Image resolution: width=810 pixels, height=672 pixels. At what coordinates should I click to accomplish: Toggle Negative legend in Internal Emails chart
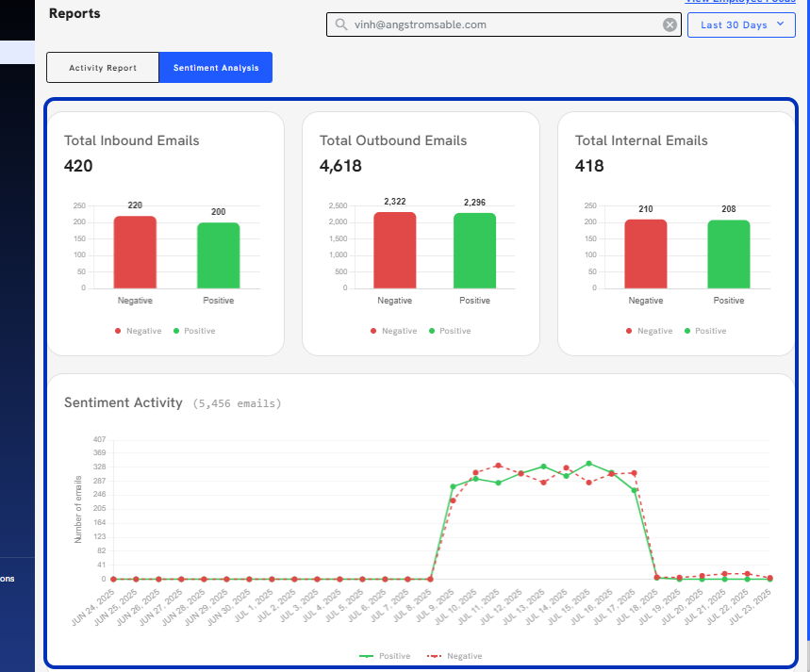(x=649, y=331)
